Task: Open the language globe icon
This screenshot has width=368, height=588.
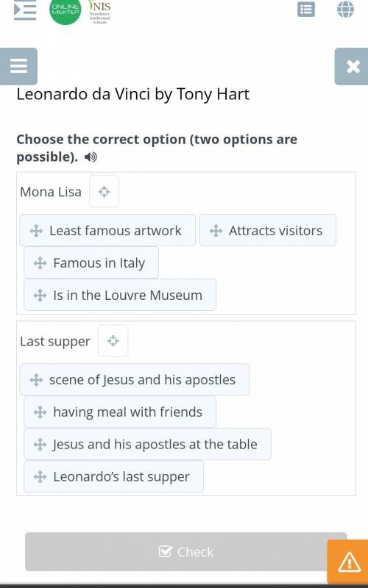Action: [345, 9]
